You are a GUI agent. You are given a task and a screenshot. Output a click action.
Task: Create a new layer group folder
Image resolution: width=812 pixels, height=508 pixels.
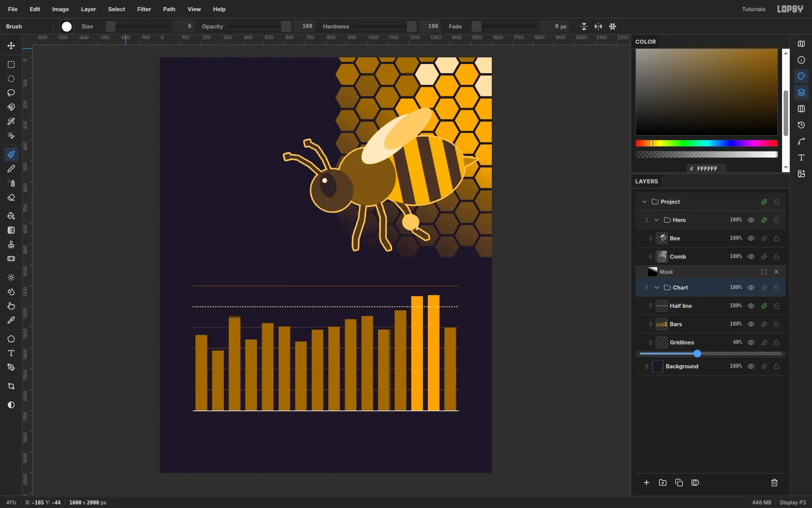click(663, 483)
